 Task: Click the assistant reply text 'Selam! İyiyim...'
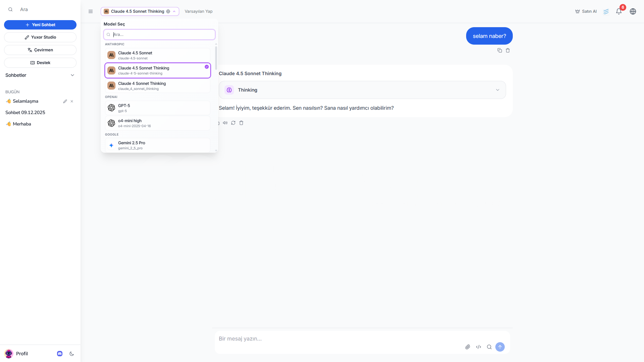306,108
